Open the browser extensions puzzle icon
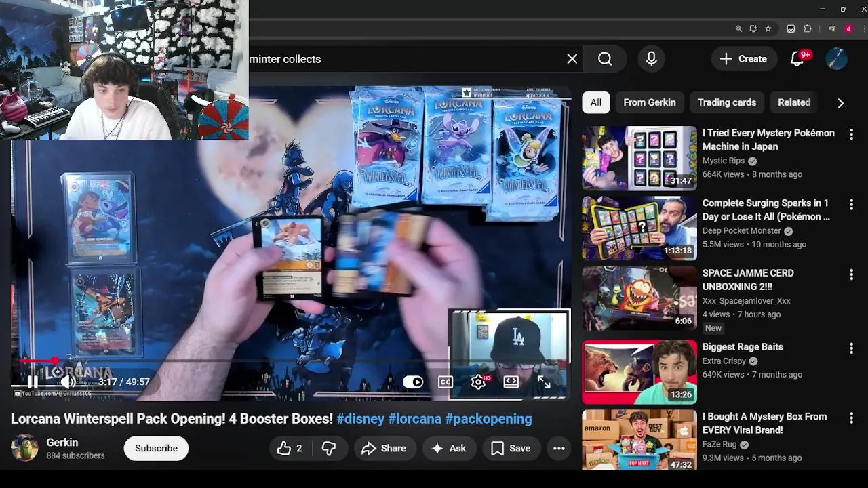This screenshot has height=488, width=868. pos(808,28)
